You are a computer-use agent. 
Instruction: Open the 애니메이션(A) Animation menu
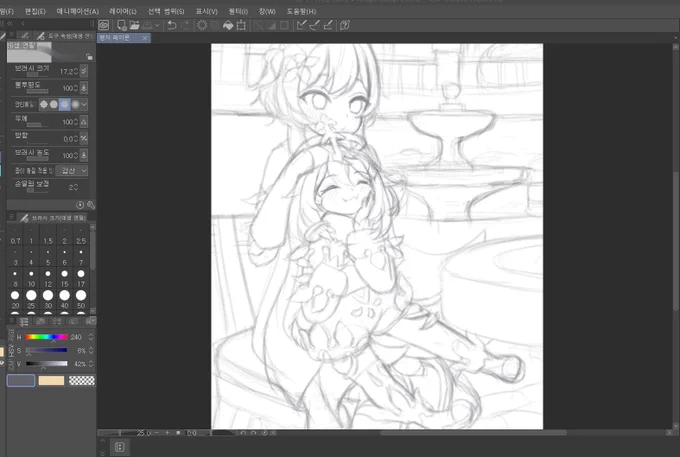coord(78,12)
